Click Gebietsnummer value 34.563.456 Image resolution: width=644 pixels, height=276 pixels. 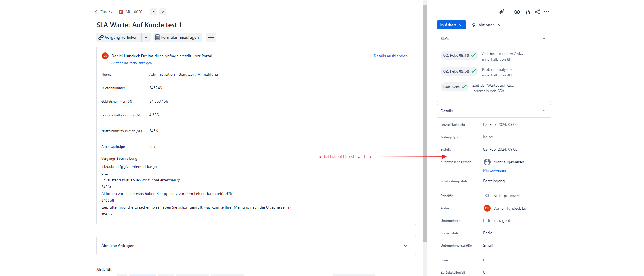pyautogui.click(x=159, y=101)
